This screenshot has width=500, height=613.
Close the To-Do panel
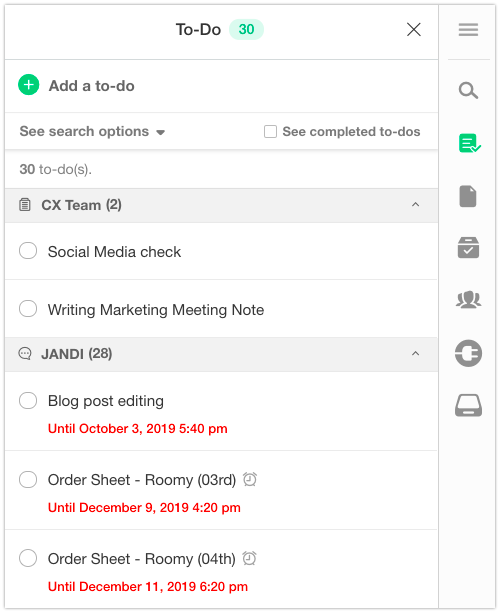coord(414,29)
